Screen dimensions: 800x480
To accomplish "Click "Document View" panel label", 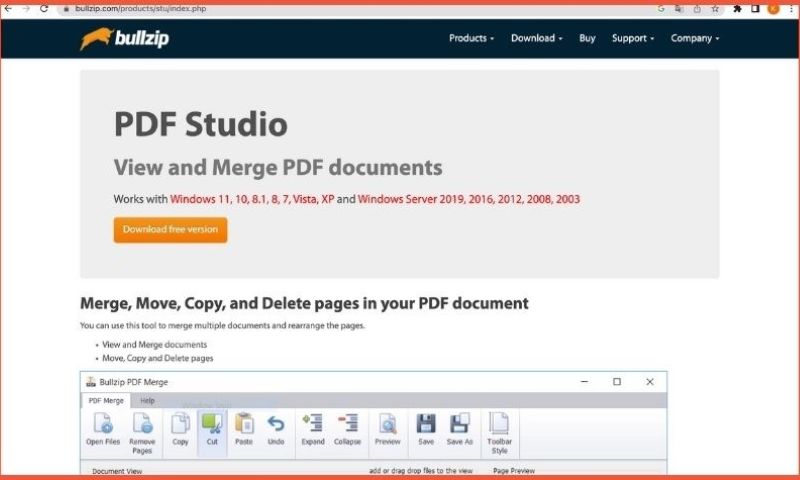I will (x=117, y=471).
